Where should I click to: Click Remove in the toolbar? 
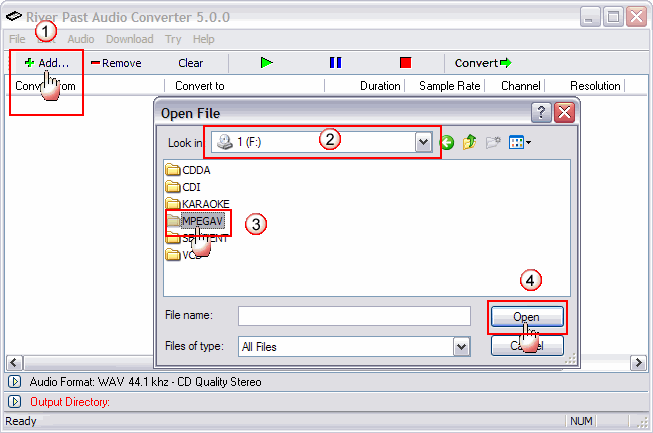116,63
